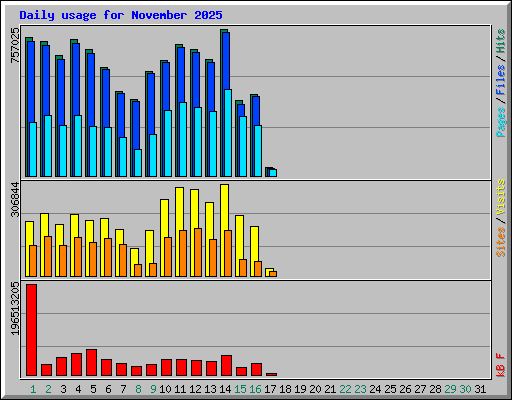Click the 'Visits' legend label

pyautogui.click(x=501, y=197)
